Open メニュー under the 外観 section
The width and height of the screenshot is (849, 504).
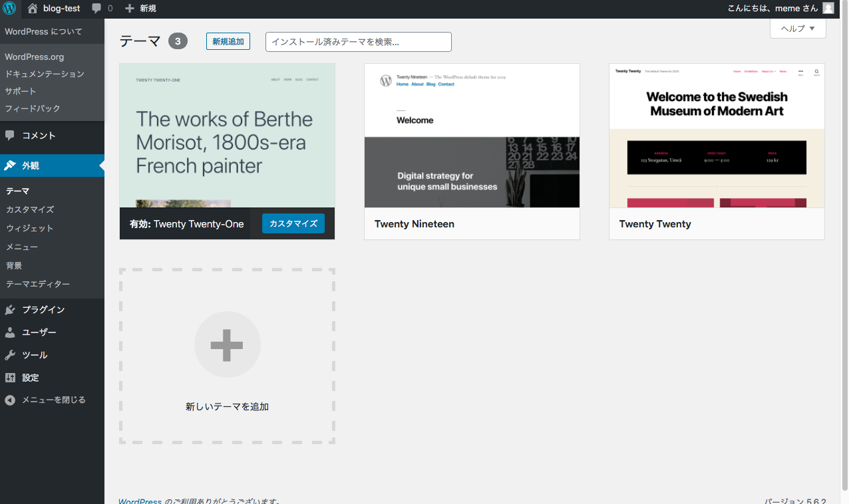pos(22,247)
